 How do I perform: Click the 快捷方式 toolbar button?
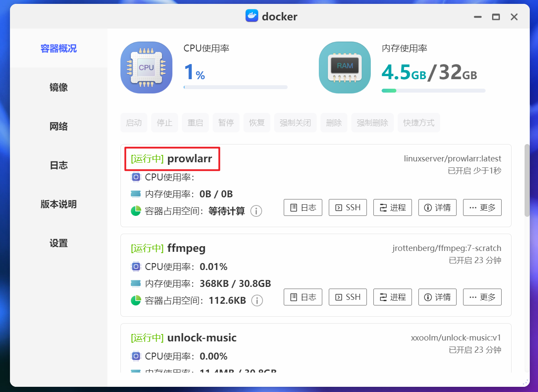point(419,123)
